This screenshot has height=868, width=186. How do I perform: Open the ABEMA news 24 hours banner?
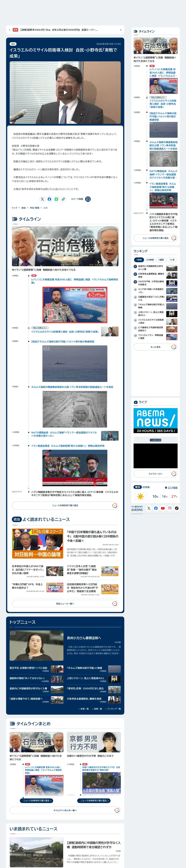pos(155,421)
